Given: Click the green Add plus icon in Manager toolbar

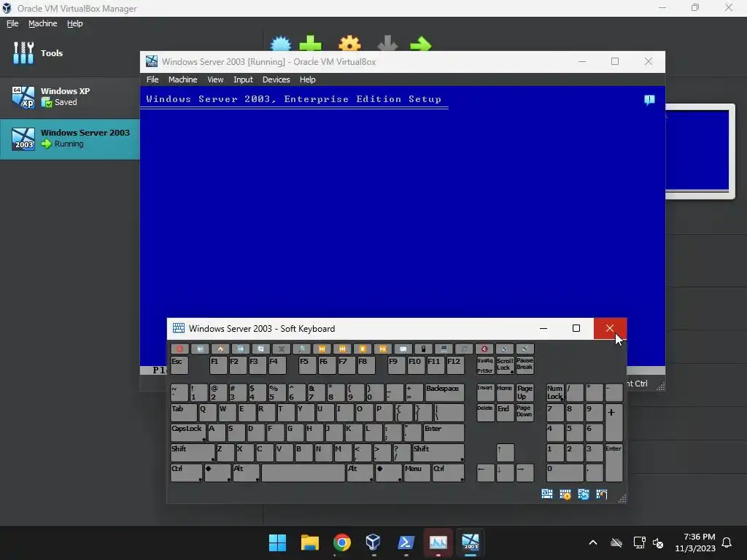Looking at the screenshot, I should click(310, 44).
